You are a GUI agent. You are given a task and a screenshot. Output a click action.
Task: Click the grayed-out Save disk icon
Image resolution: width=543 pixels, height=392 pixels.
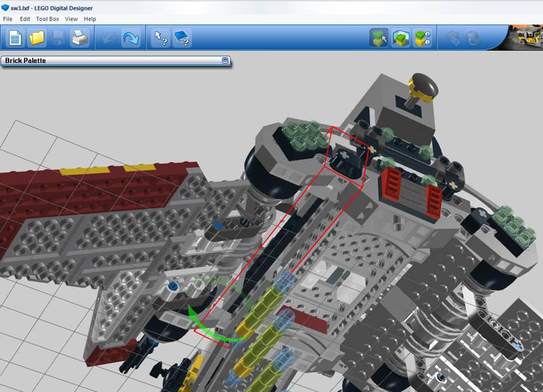click(x=58, y=38)
